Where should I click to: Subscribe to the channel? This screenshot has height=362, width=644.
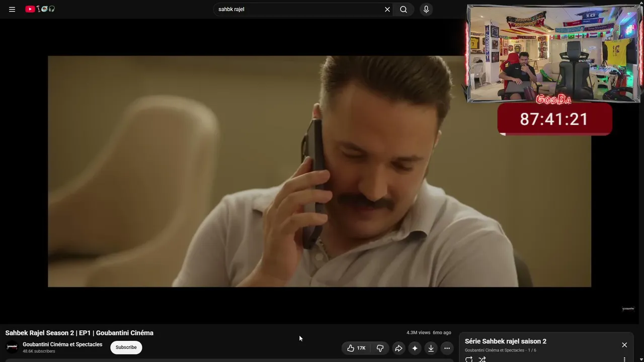[x=126, y=347]
